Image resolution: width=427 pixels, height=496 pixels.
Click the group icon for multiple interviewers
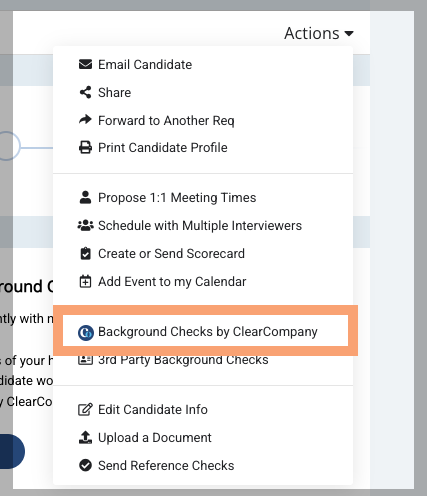click(x=85, y=225)
